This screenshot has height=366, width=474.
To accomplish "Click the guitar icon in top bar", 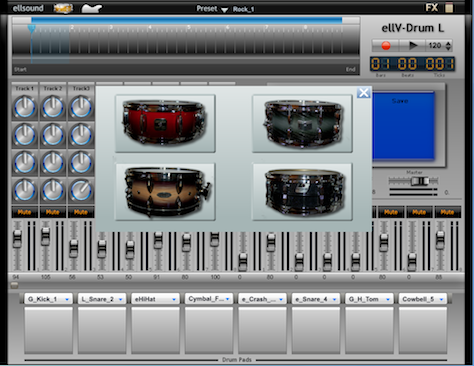I will [92, 8].
